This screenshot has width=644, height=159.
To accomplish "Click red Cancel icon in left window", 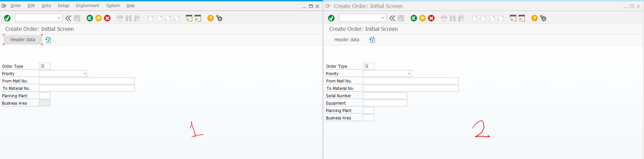I will [107, 18].
